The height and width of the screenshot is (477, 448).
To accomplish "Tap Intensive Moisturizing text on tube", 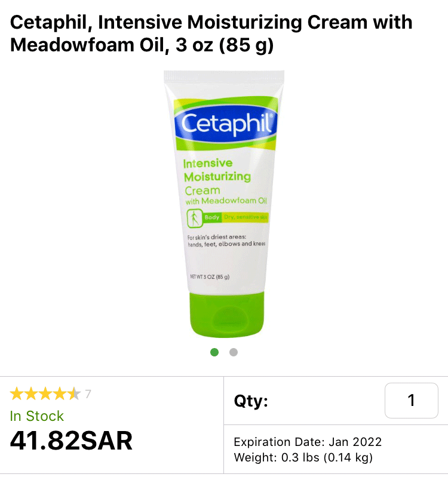I will click(x=217, y=170).
